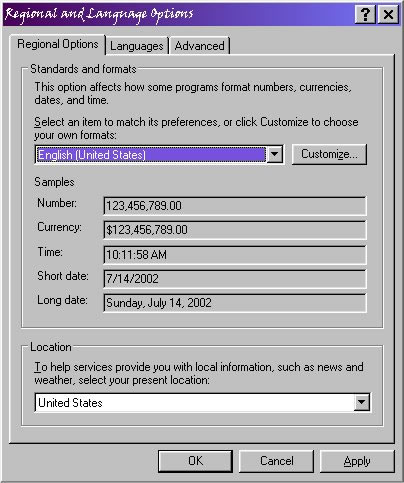The width and height of the screenshot is (404, 483).
Task: Select the Regional Options tab
Action: click(x=58, y=44)
